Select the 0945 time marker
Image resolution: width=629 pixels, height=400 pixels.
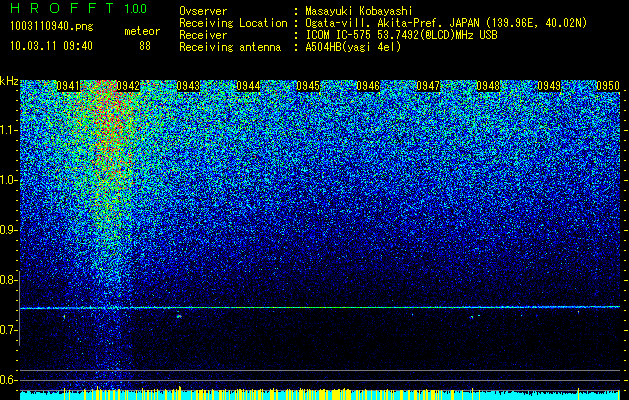(308, 86)
